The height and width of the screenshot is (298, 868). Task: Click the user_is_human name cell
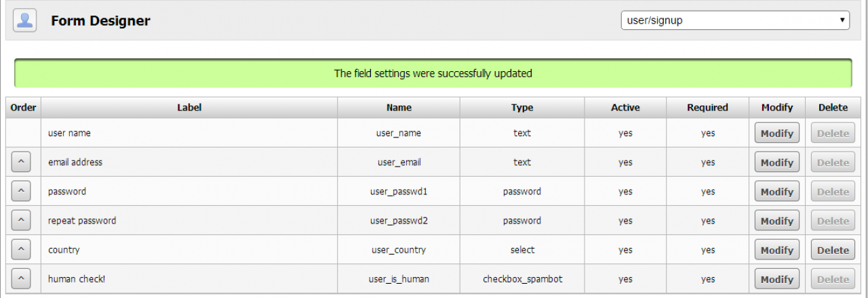(399, 279)
